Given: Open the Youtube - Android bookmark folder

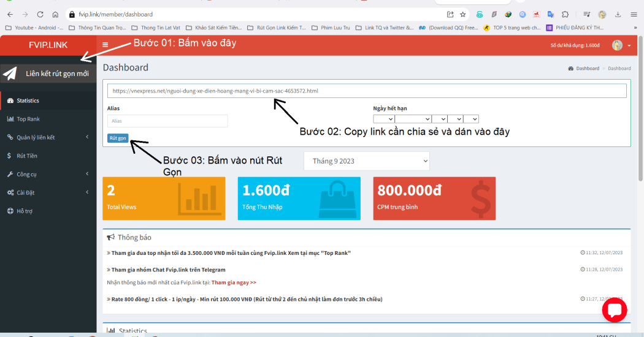Looking at the screenshot, I should pos(34,28).
